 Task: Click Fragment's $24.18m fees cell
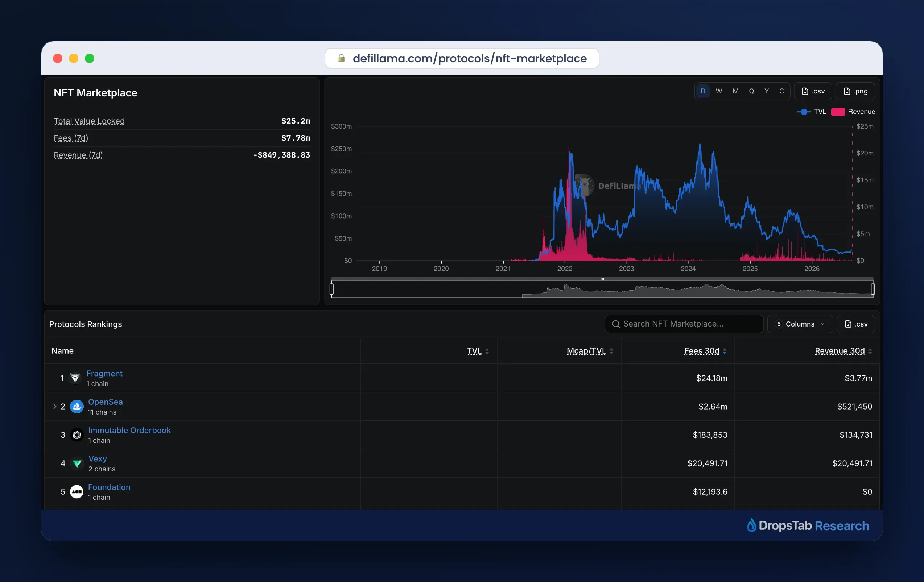(712, 378)
